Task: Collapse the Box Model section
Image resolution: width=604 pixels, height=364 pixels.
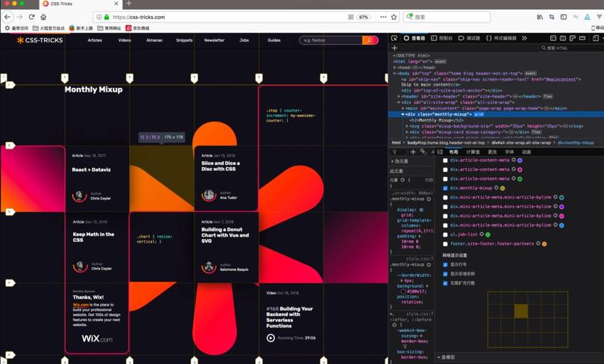Action: [x=439, y=357]
